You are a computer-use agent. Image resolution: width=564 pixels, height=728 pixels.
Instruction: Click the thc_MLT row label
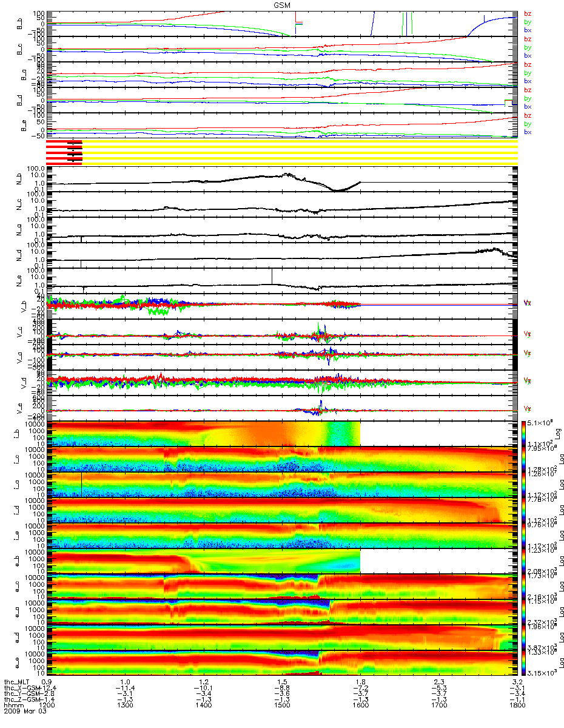(x=16, y=683)
